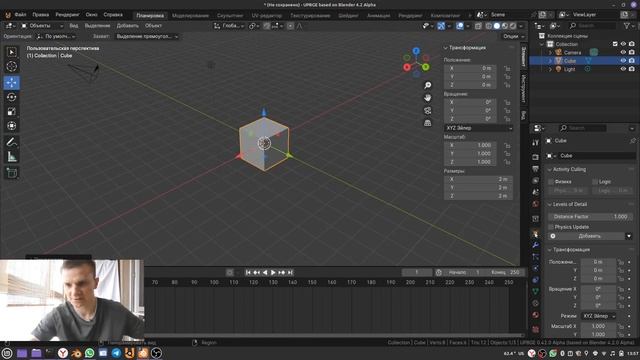Screen dimensions: 640x360
Task: Open the Render properties tab icon
Action: 536,157
